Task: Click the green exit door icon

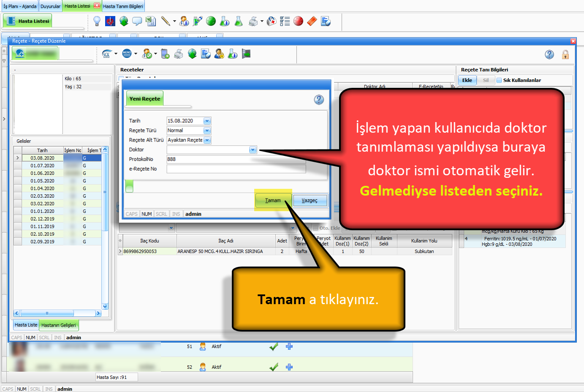Action: pos(246,54)
